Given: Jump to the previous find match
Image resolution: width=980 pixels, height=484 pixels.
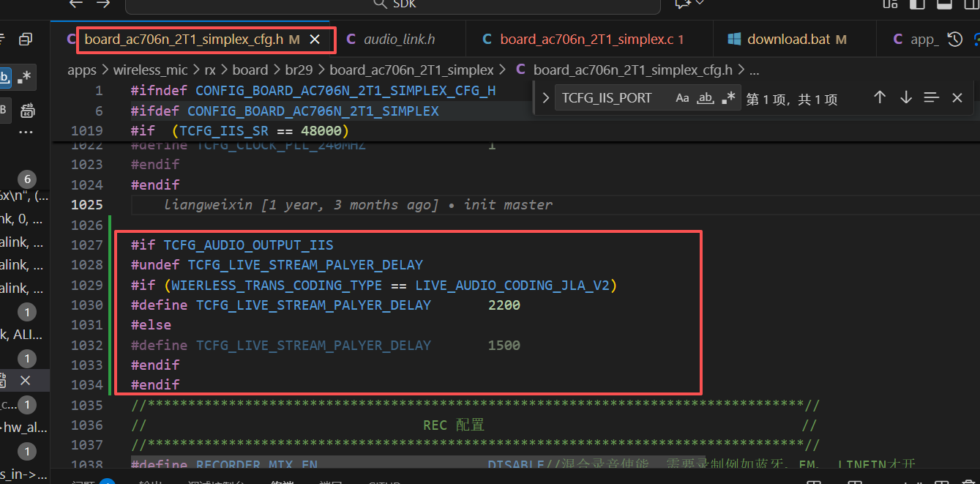Looking at the screenshot, I should [880, 97].
